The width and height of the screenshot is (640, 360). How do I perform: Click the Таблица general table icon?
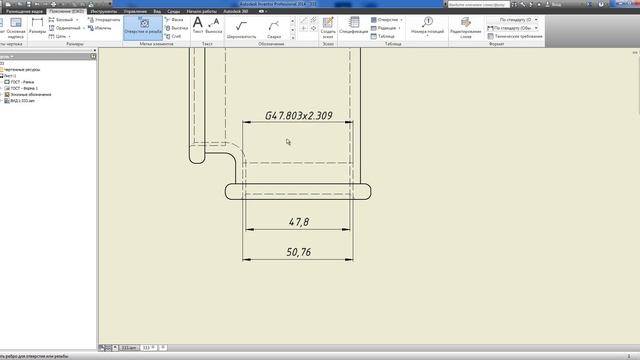(x=373, y=36)
